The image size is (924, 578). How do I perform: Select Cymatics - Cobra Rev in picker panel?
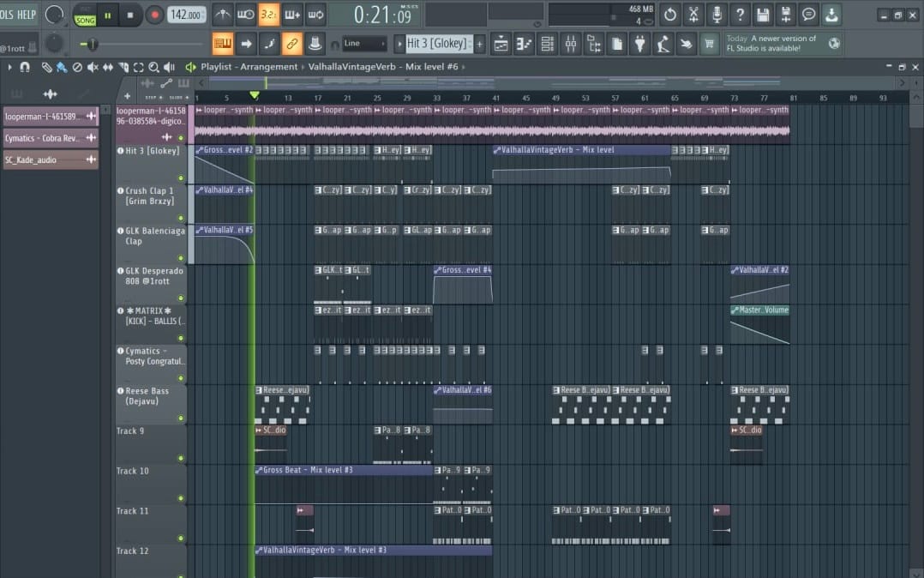(x=50, y=138)
